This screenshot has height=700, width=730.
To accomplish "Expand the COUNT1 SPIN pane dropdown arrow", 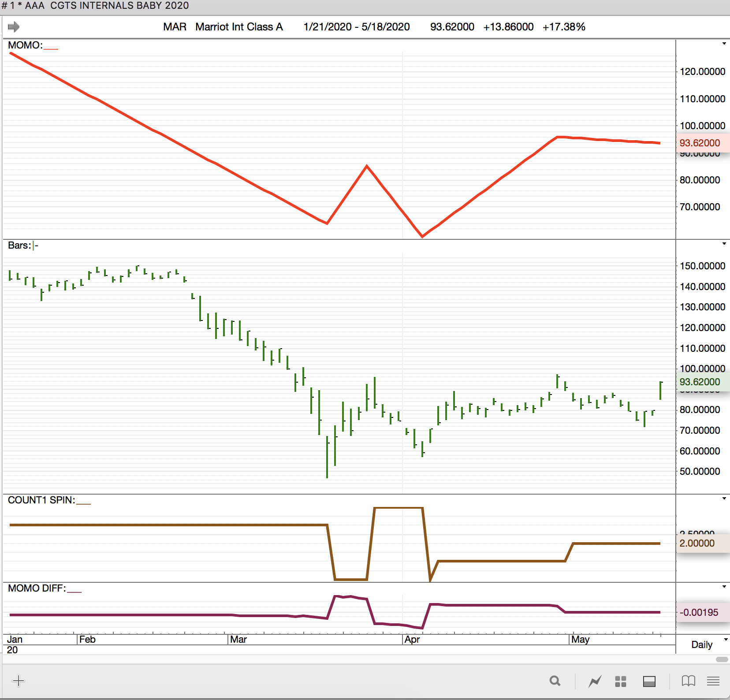I will (724, 499).
